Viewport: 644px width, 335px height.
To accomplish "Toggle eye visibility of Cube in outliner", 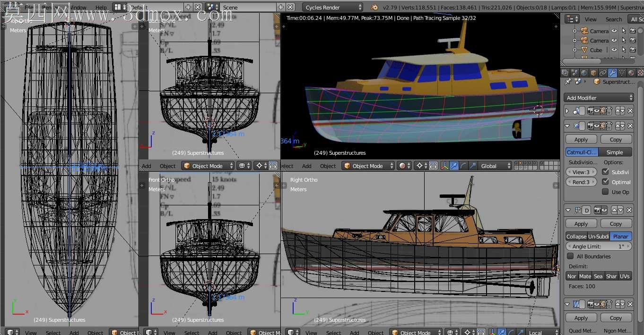I will pos(614,50).
